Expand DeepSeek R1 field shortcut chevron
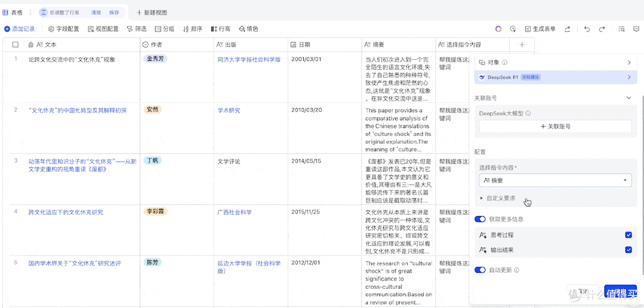Screen dimensions: 644x308 (x=629, y=77)
